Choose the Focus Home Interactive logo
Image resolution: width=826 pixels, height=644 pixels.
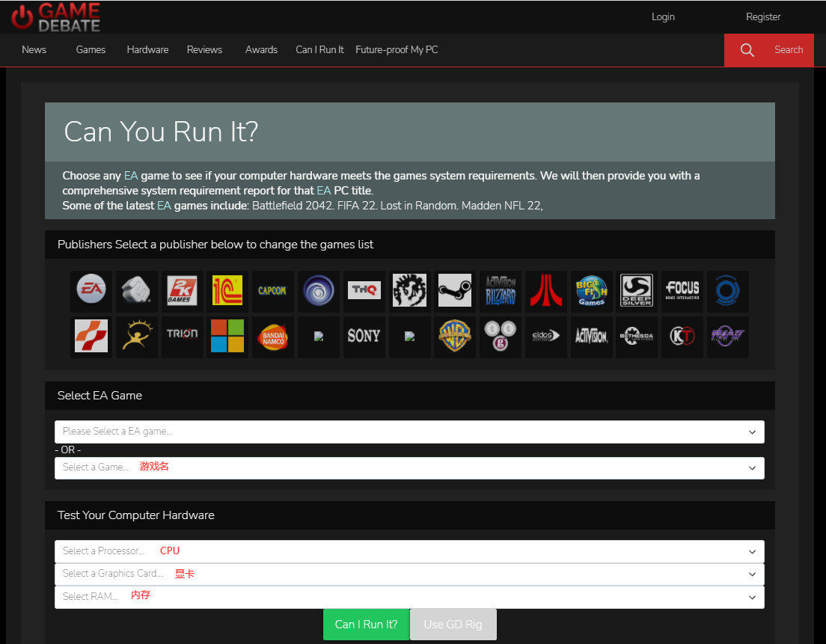point(682,290)
